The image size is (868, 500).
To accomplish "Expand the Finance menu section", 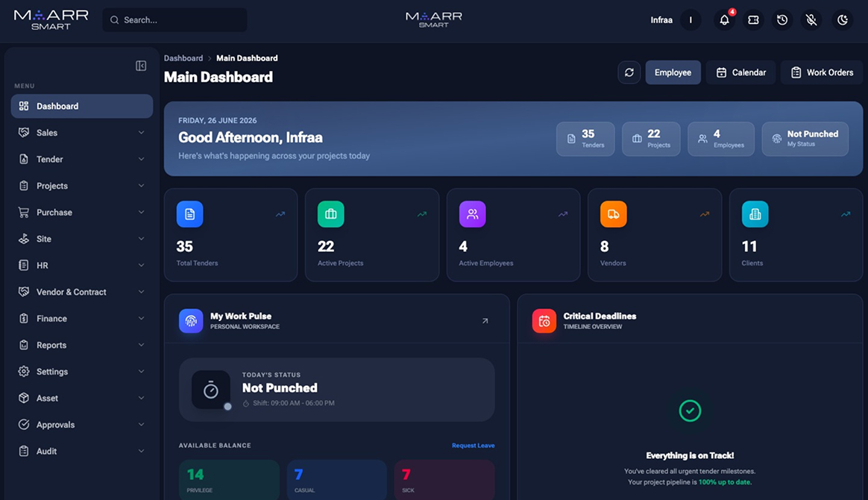I will pyautogui.click(x=82, y=319).
